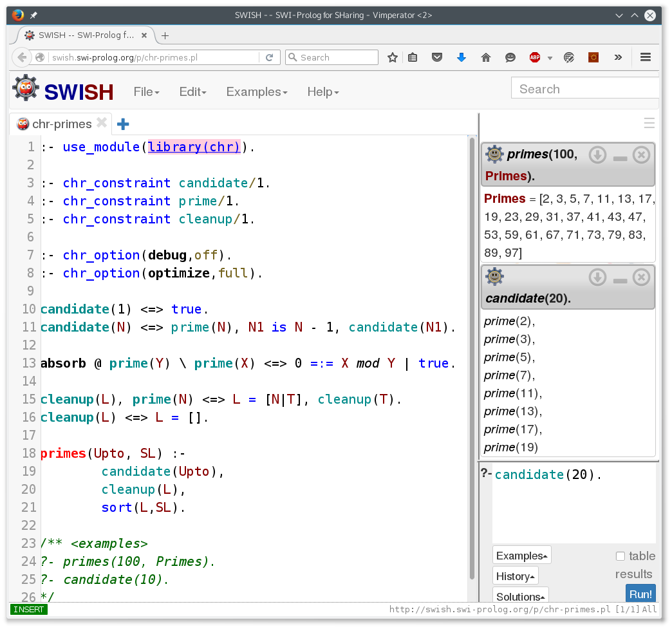
Task: Focus the SWISH search field
Action: [x=584, y=89]
